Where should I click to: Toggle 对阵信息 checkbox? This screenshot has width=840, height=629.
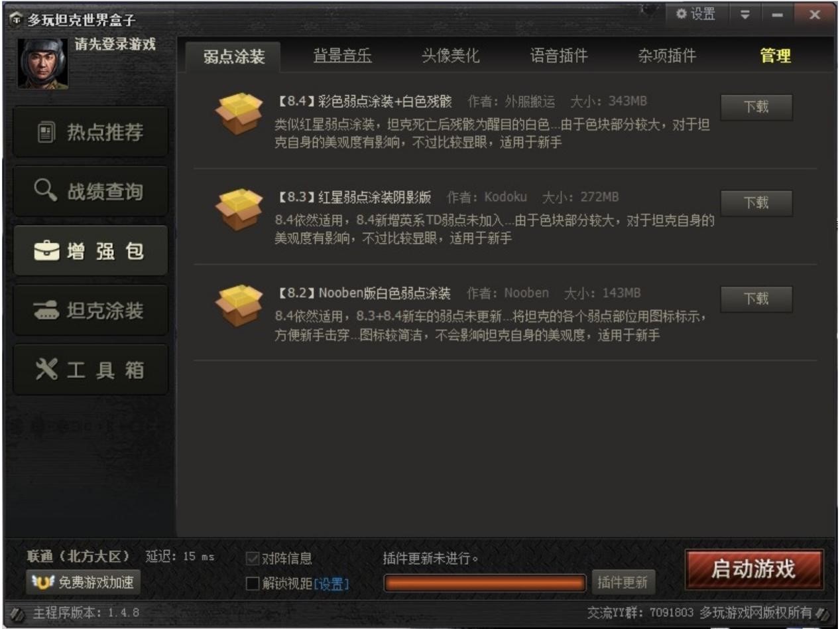coord(252,559)
